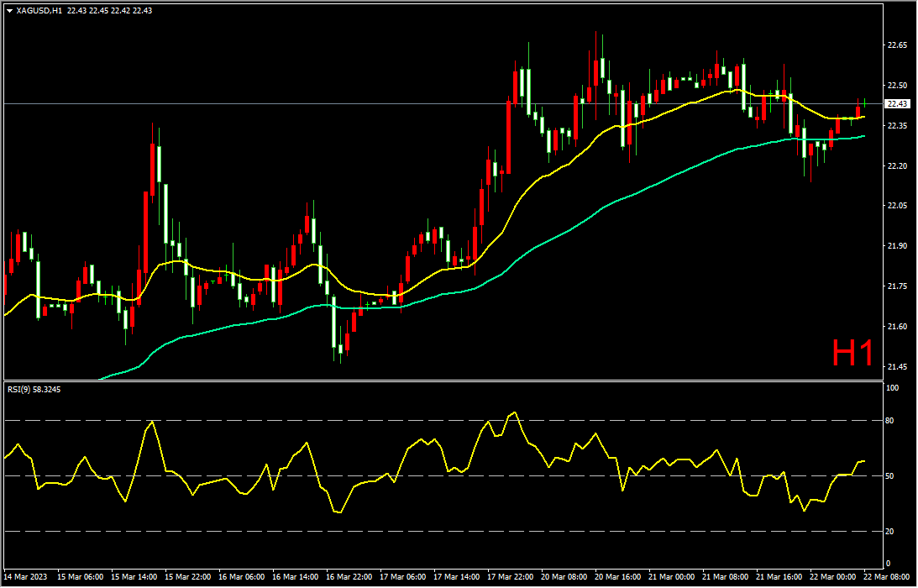918x588 pixels.
Task: Click the RSI scale value 80
Action: click(891, 421)
